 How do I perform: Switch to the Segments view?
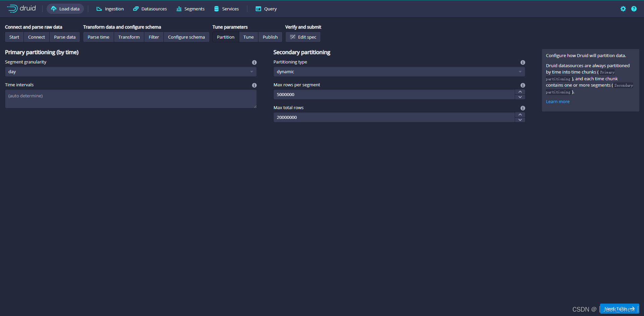[190, 9]
